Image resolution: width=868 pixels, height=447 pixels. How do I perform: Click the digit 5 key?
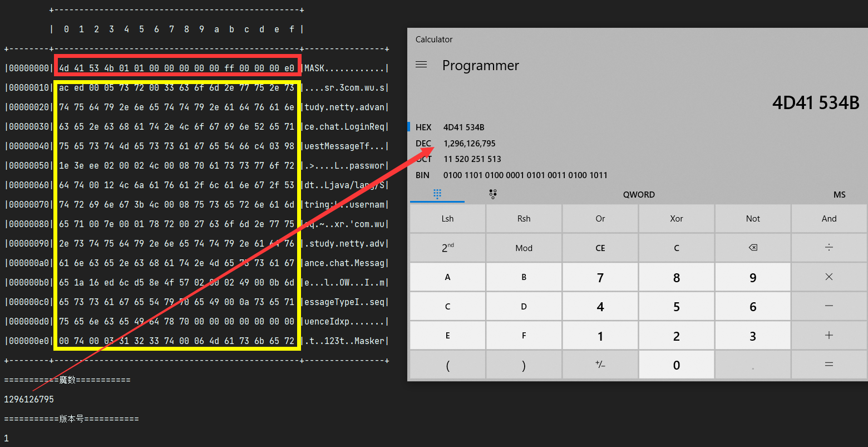pos(676,306)
